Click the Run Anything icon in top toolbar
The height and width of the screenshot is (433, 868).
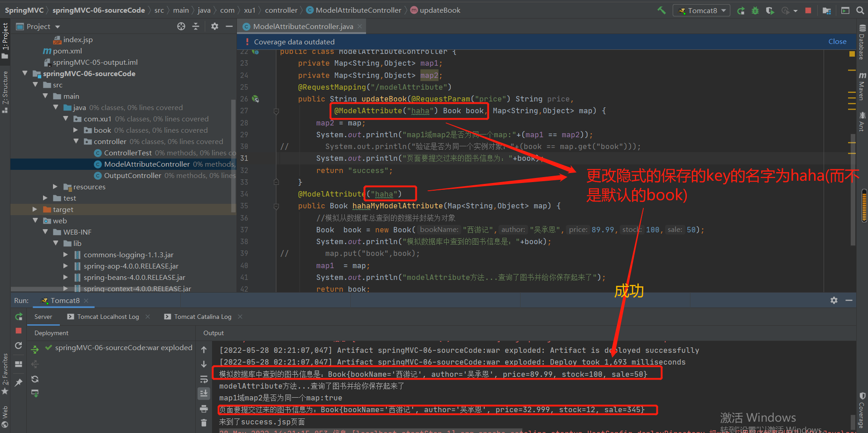coord(845,10)
